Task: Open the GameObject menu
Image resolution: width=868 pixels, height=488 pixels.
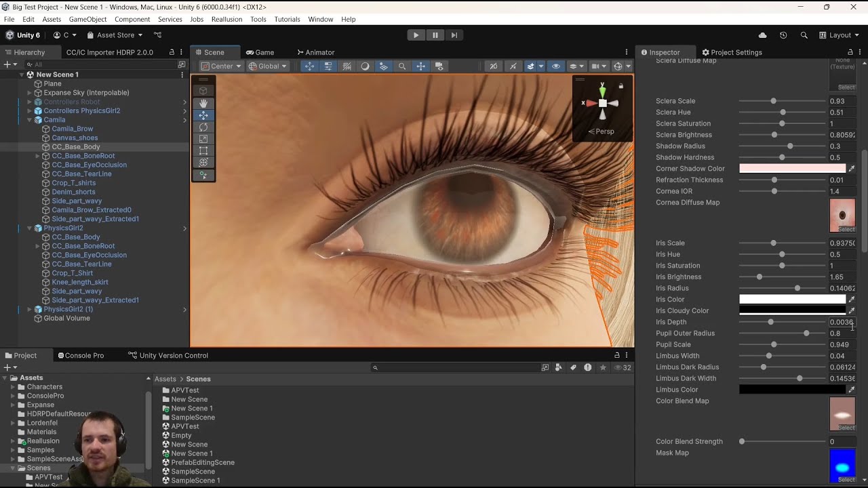Action: pos(87,19)
